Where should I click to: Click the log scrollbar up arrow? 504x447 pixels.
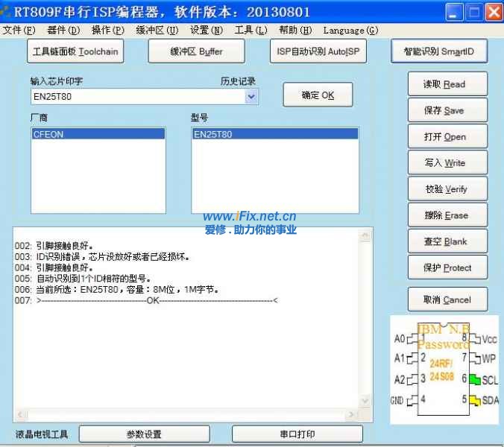(365, 236)
